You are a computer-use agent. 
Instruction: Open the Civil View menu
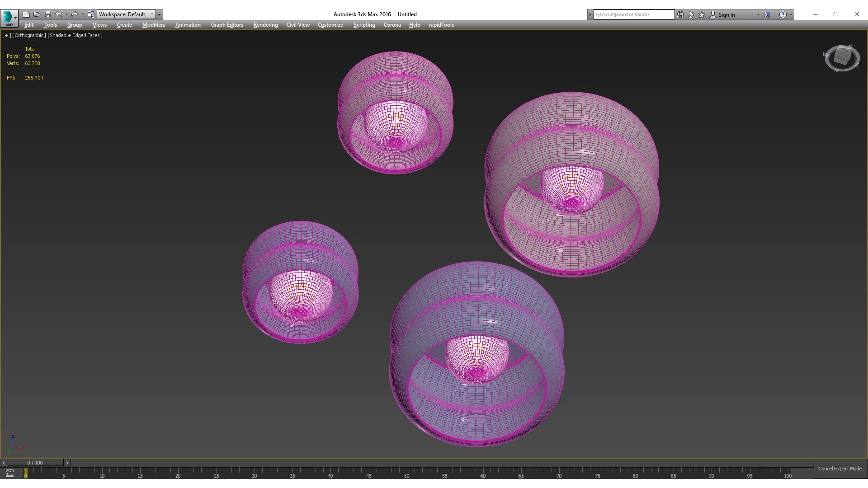[298, 25]
